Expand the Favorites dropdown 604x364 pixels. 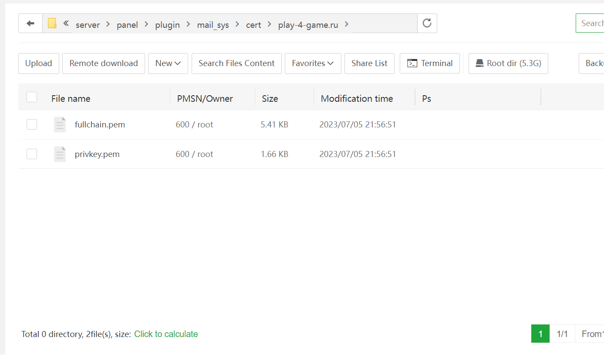click(x=313, y=63)
